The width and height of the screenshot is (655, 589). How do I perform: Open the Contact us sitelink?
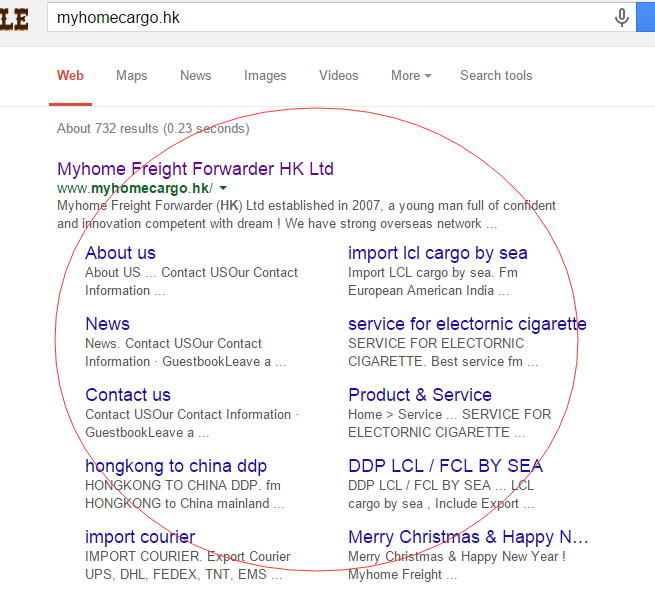coord(128,395)
